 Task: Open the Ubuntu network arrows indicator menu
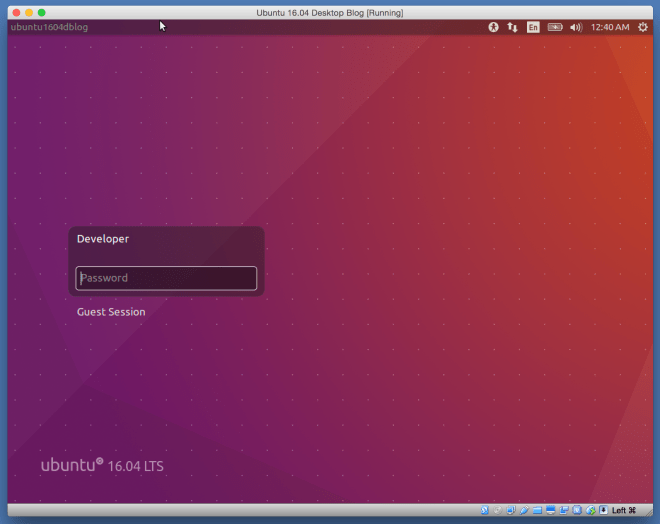(x=513, y=27)
